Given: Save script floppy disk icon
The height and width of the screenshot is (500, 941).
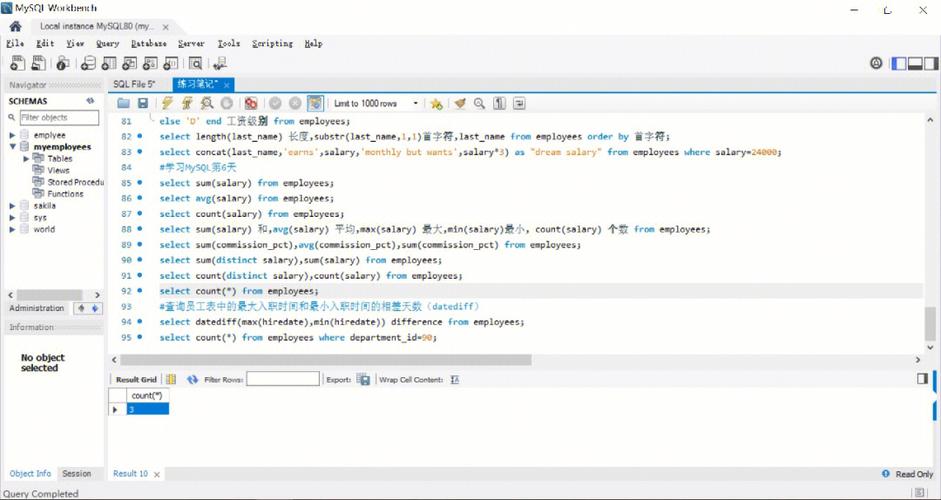Looking at the screenshot, I should pyautogui.click(x=143, y=103).
